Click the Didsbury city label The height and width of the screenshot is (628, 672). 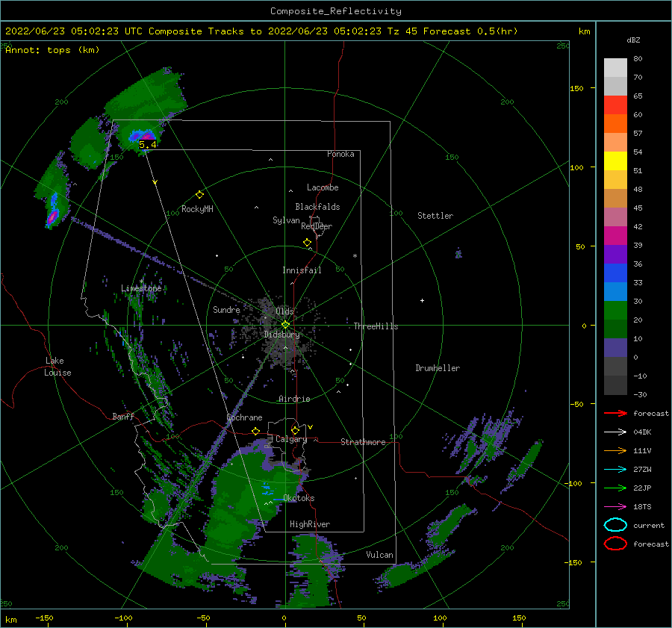point(282,335)
